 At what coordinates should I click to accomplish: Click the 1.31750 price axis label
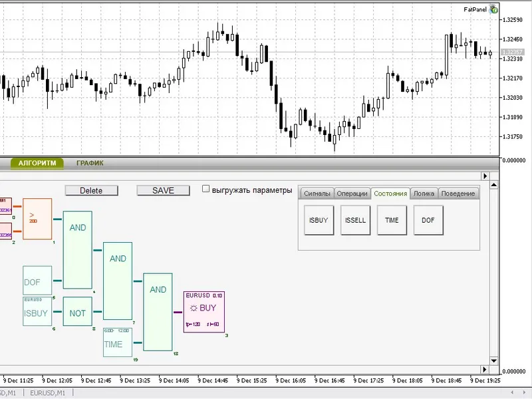[512, 136]
